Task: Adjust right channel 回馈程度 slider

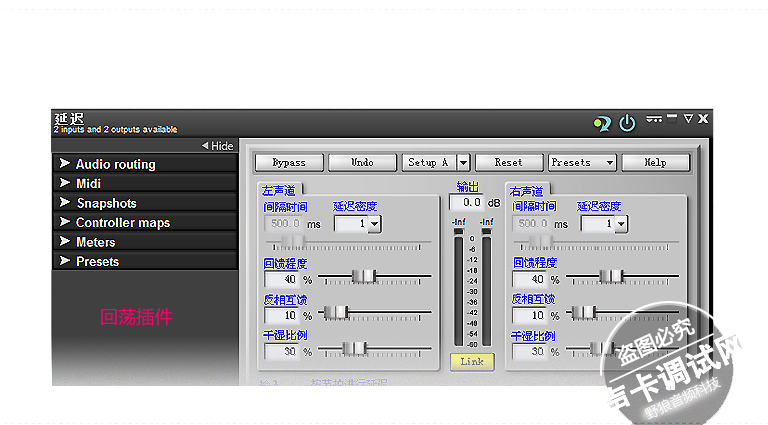Action: [611, 277]
